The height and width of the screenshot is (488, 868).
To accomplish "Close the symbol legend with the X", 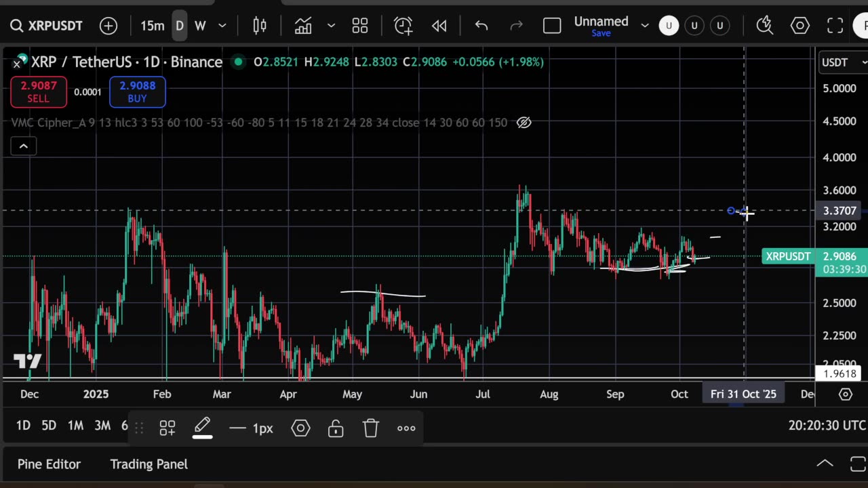I will click(x=17, y=64).
